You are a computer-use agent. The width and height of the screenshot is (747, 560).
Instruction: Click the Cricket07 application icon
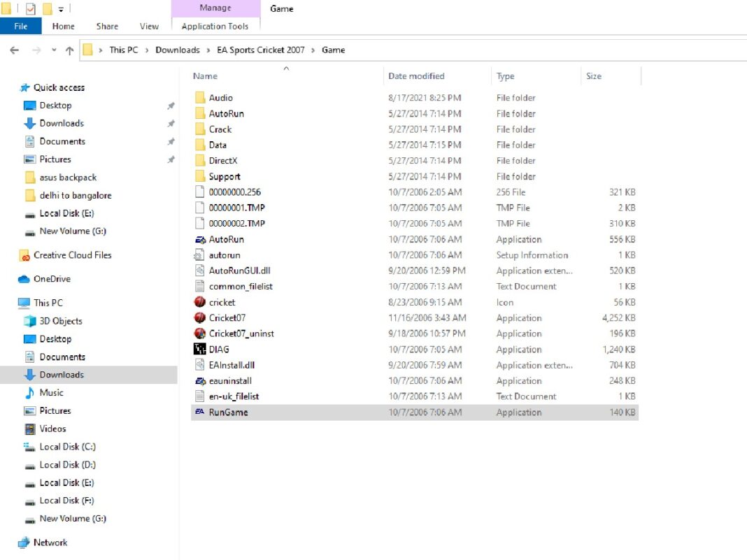point(199,318)
